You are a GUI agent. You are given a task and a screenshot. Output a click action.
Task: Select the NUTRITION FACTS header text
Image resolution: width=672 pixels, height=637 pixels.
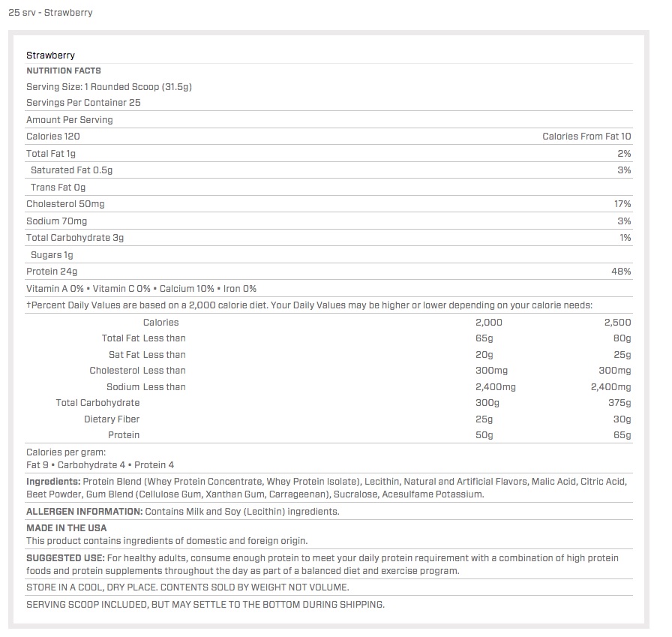click(x=63, y=71)
